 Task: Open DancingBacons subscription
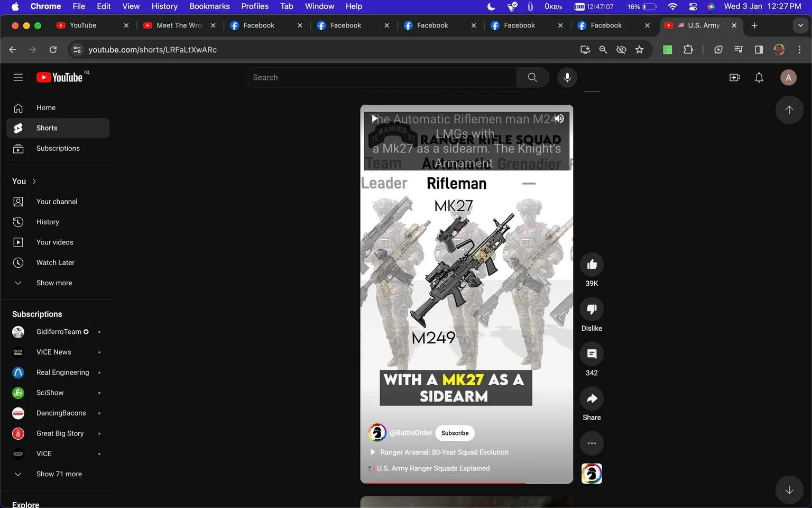coord(58,413)
